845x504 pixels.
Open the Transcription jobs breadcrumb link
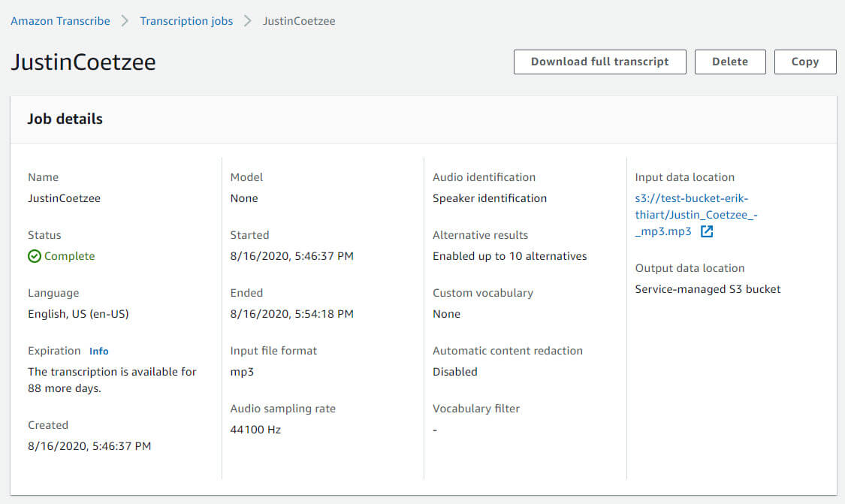(x=186, y=21)
